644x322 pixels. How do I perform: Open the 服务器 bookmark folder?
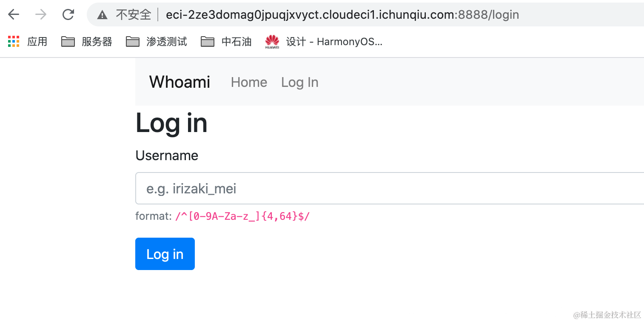(87, 41)
